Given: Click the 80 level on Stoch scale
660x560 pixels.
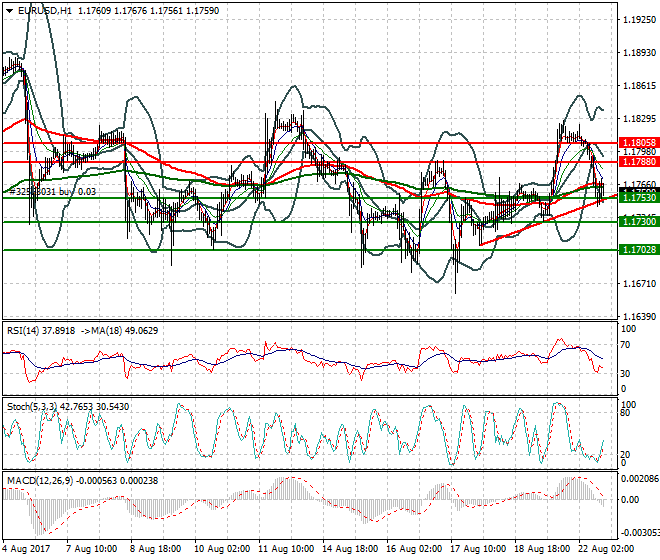Looking at the screenshot, I should pyautogui.click(x=625, y=413).
